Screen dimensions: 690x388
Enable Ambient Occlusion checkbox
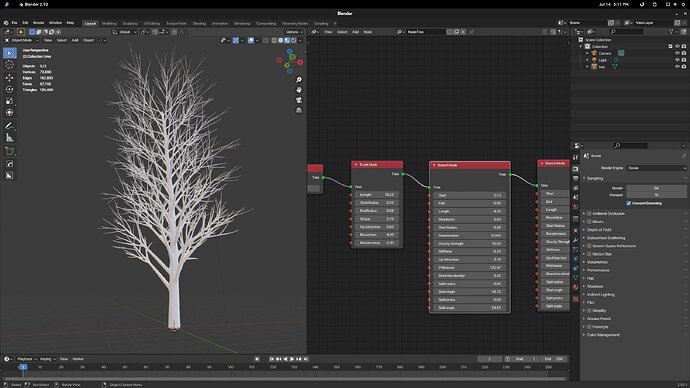pyautogui.click(x=589, y=213)
